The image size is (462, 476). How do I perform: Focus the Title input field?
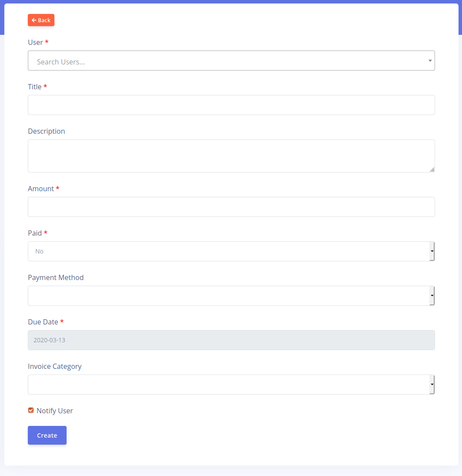231,105
